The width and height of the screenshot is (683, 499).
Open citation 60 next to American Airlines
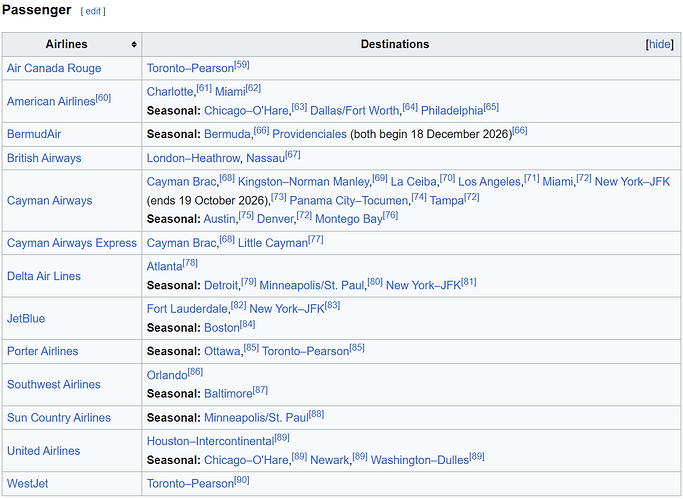coord(103,98)
